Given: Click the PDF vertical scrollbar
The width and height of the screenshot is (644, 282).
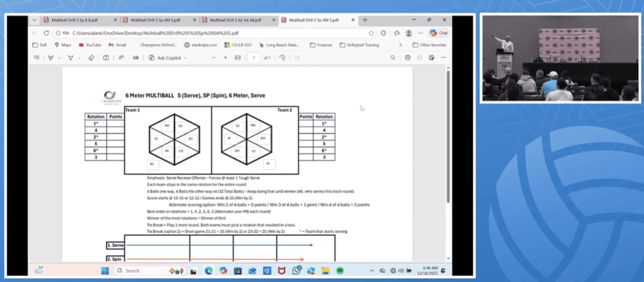Looking at the screenshot, I should pyautogui.click(x=448, y=137).
